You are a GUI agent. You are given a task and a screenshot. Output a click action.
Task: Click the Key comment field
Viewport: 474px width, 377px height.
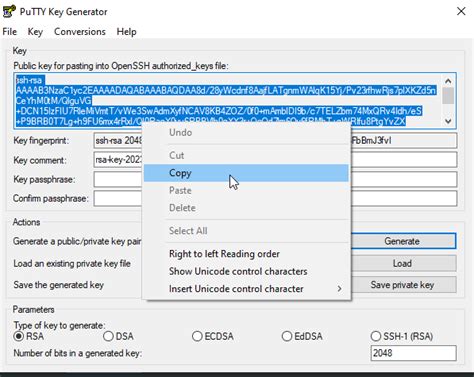[x=275, y=160]
